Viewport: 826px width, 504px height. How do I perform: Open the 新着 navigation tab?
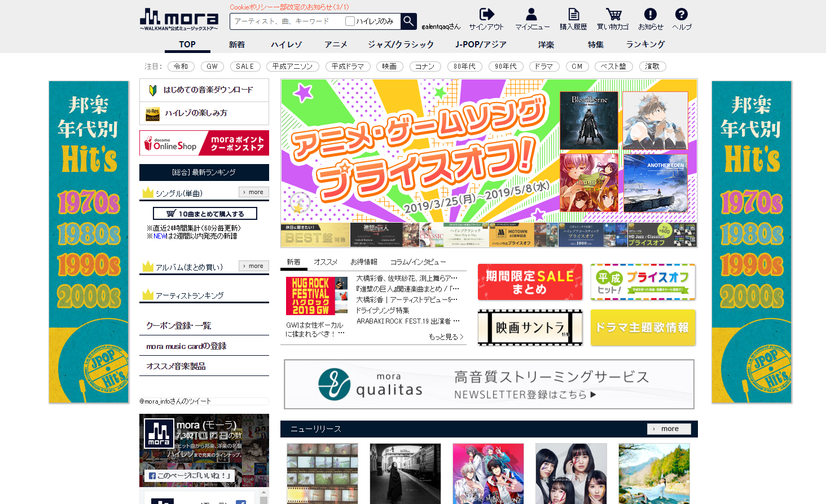[x=237, y=45]
